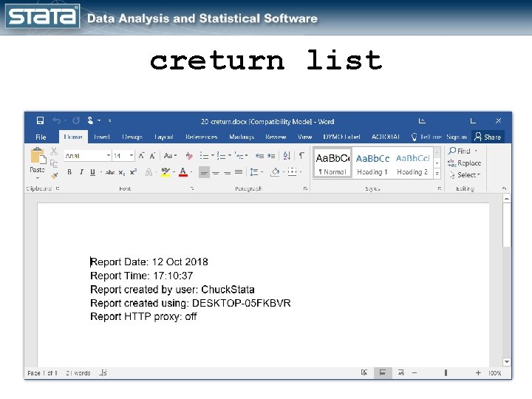Image resolution: width=532 pixels, height=399 pixels.
Task: Switch to the Layout ribbon tab
Action: click(163, 137)
